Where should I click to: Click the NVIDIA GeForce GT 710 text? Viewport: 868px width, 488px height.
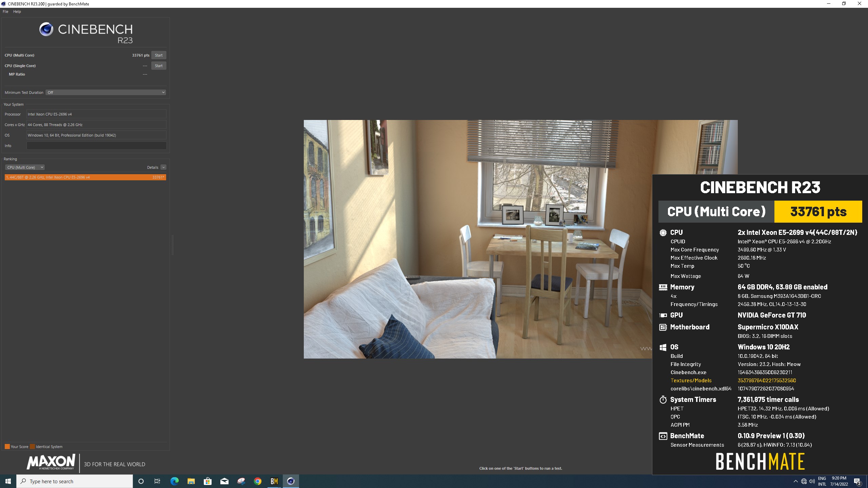click(772, 315)
